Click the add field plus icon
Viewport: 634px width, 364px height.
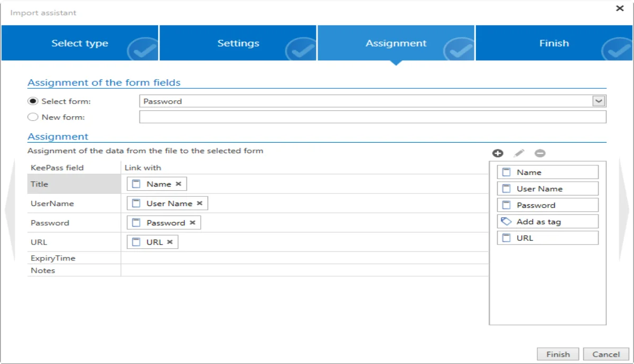tap(498, 153)
